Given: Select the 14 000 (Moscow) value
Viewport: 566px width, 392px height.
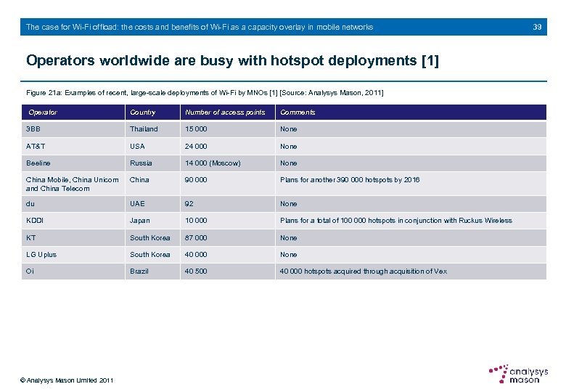Looking at the screenshot, I should tap(213, 163).
